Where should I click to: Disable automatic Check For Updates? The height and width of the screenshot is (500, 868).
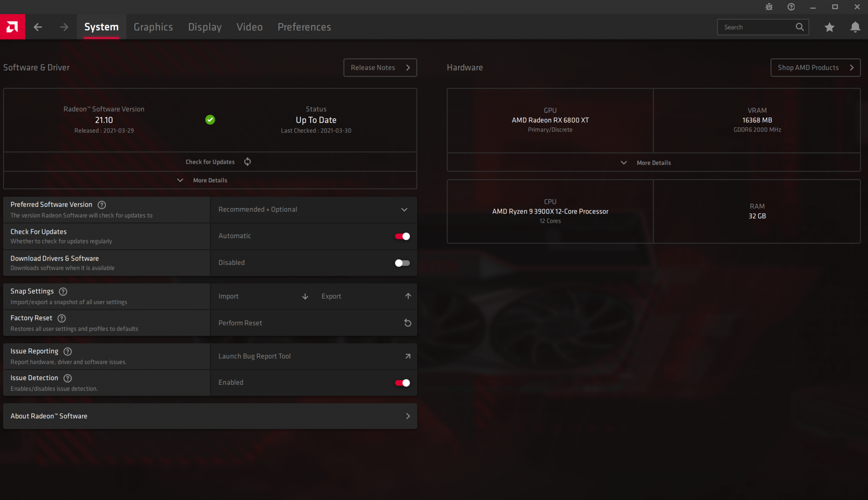[x=402, y=236]
